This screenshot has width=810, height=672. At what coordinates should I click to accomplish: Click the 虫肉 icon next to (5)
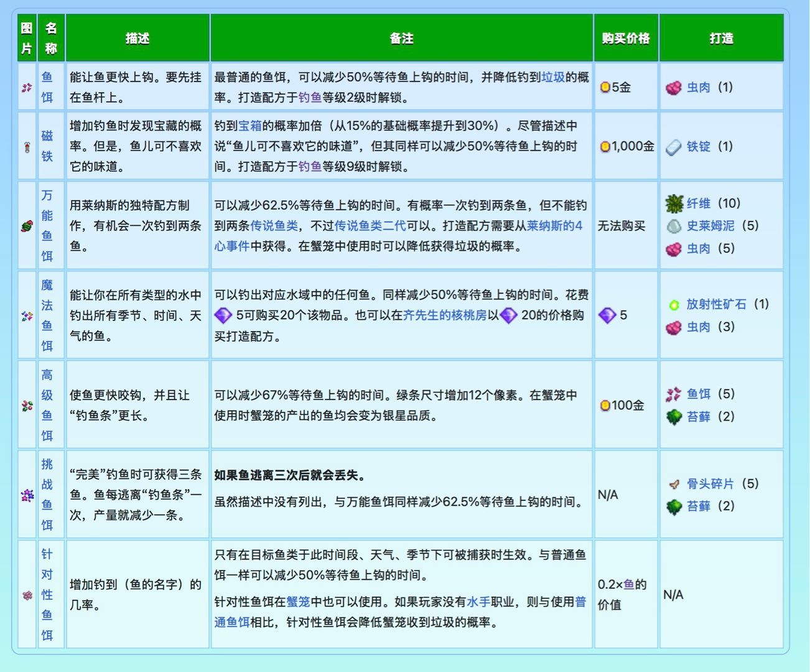[674, 249]
